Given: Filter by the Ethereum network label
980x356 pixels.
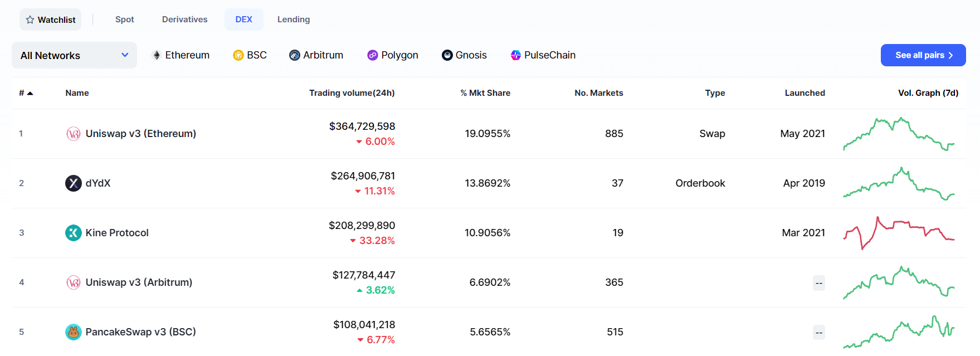Looking at the screenshot, I should [x=187, y=55].
